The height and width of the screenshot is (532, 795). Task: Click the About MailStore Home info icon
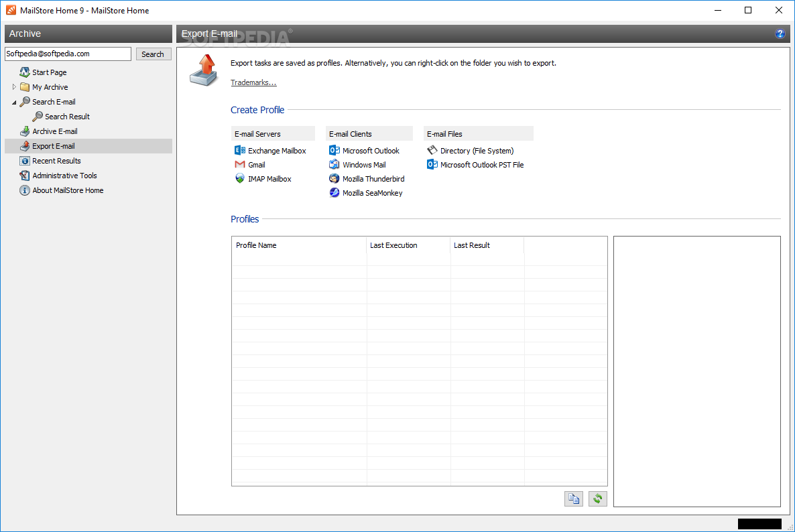click(24, 190)
